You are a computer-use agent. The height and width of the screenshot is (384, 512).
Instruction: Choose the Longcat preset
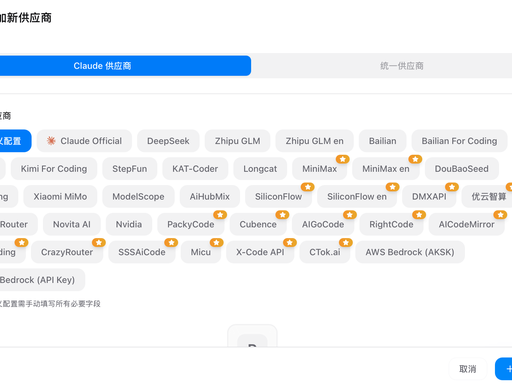[x=260, y=169]
